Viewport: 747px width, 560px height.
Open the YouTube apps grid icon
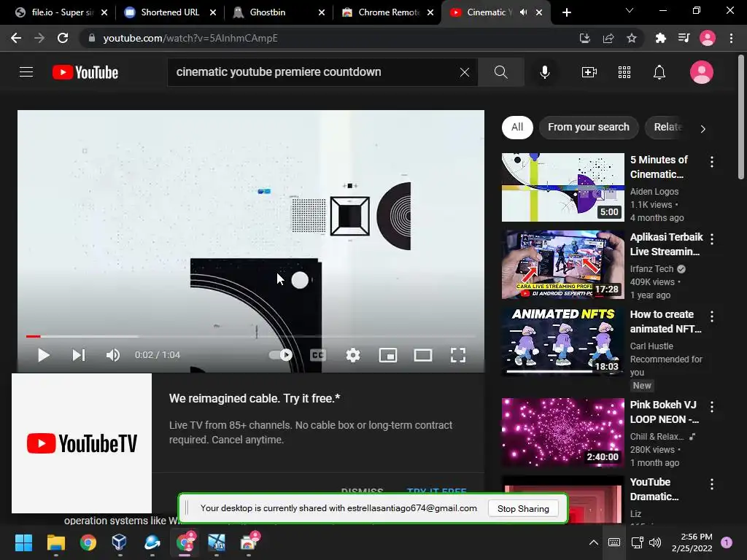624,72
